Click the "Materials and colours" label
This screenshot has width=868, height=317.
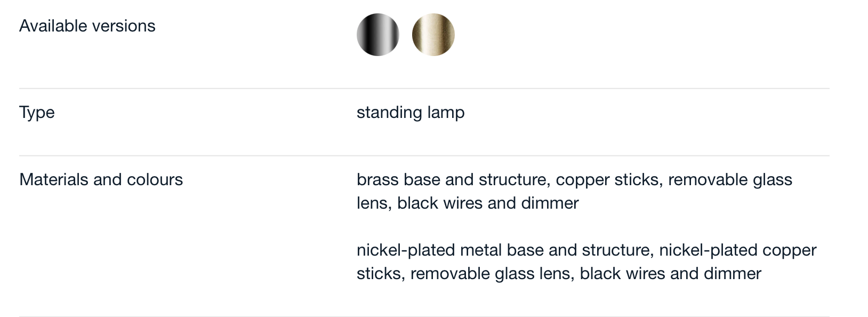coord(101,179)
